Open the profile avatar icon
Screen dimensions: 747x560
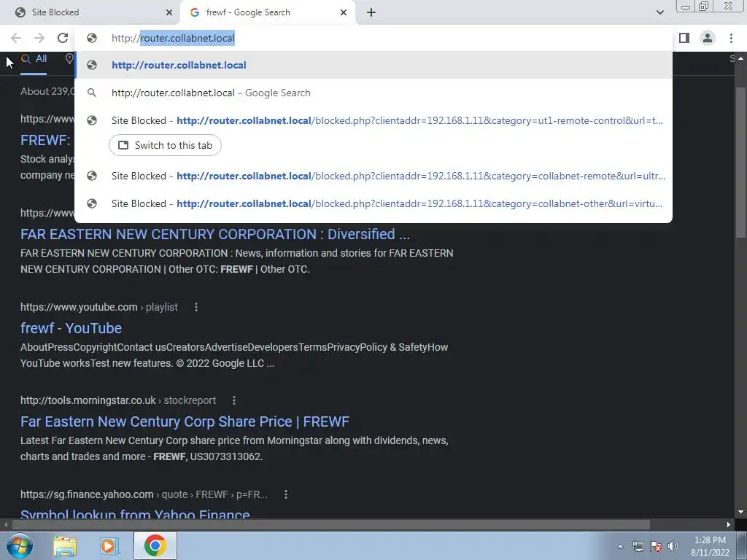(x=708, y=38)
